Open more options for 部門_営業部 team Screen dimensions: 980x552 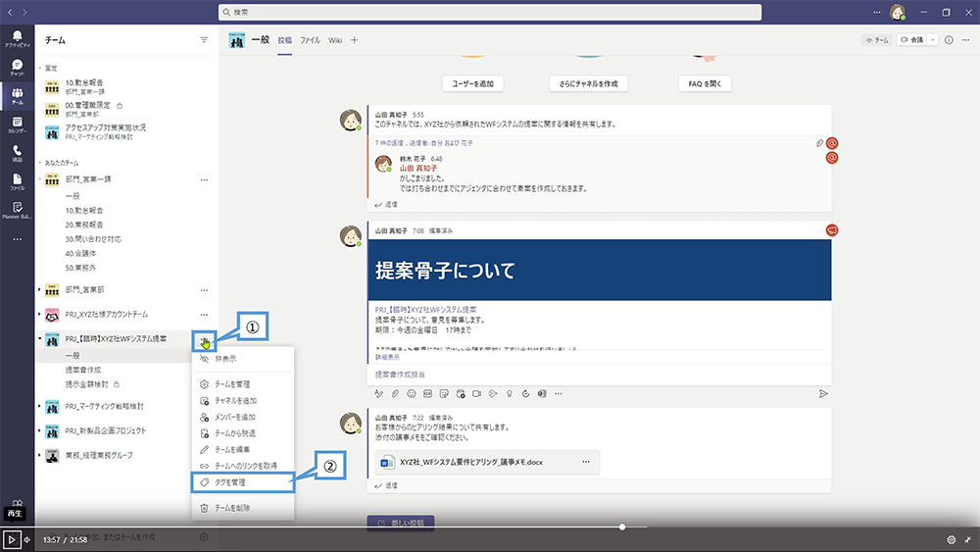[204, 290]
